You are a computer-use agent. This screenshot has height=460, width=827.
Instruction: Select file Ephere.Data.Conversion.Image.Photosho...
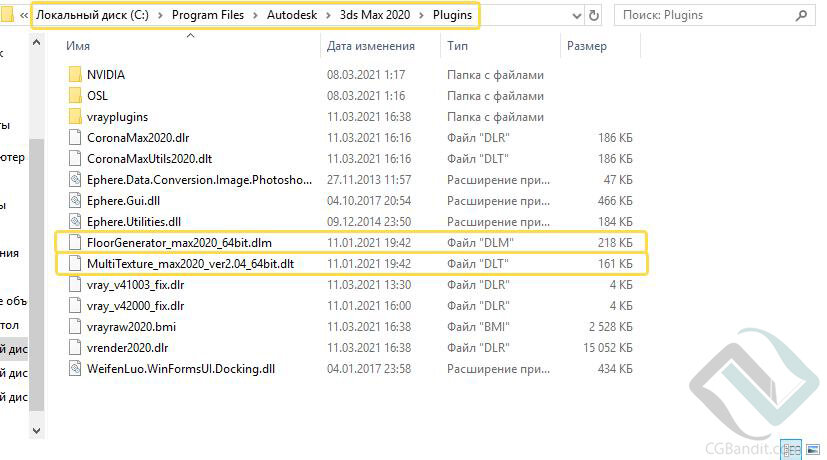point(199,180)
